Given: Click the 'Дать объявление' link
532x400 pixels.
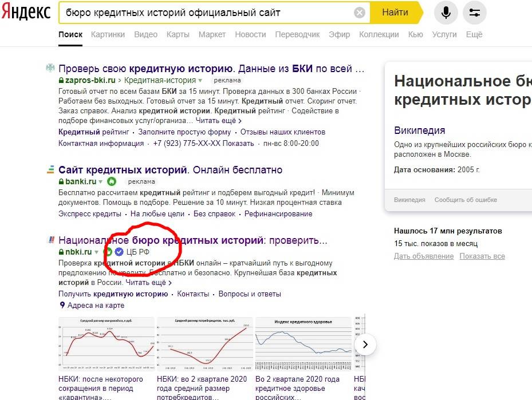Looking at the screenshot, I should pos(424,256).
